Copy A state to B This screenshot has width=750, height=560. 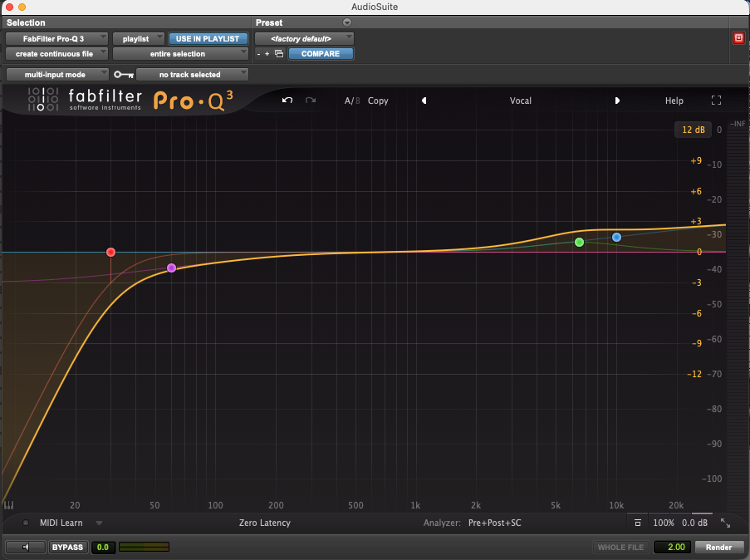378,101
